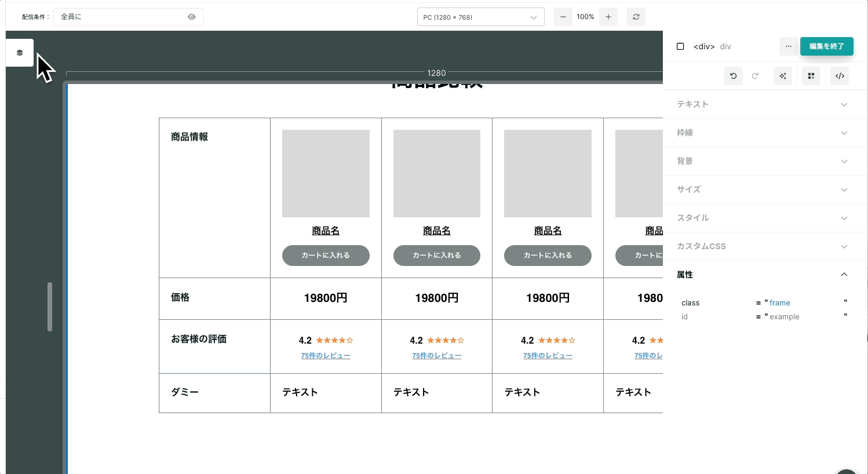This screenshot has width=868, height=474.
Task: Open the more options ellipsis menu
Action: pos(789,46)
